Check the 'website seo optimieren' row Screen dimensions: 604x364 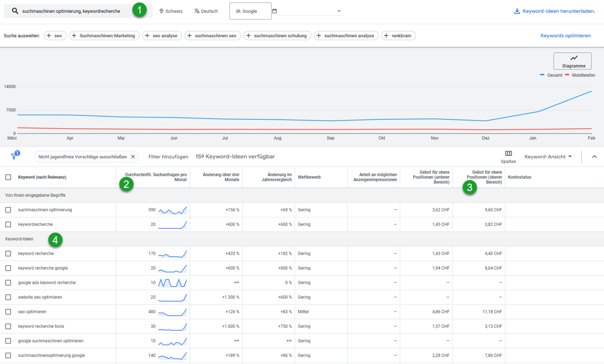[8, 297]
